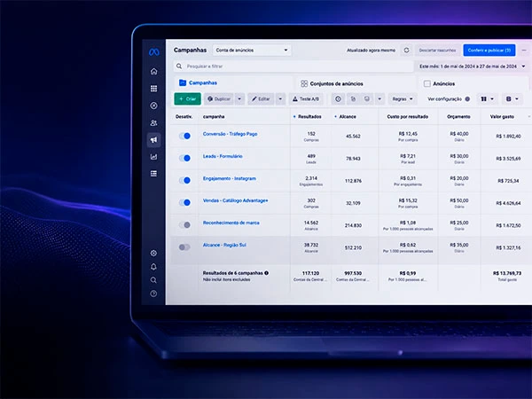Click the Orçamento column header
This screenshot has width=532, height=399.
pos(458,117)
